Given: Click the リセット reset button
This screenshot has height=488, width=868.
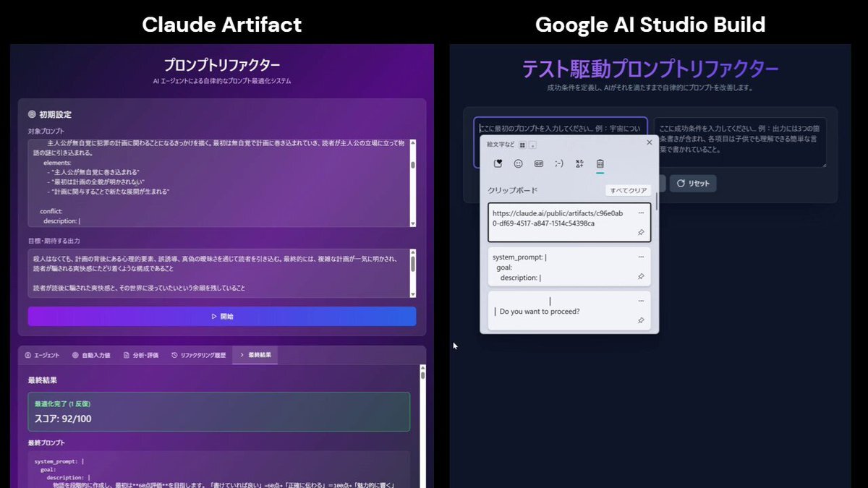Looking at the screenshot, I should pyautogui.click(x=693, y=184).
